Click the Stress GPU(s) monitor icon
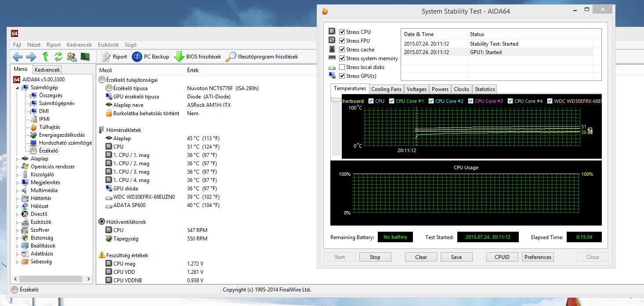Image resolution: width=644 pixels, height=306 pixels. coord(332,76)
